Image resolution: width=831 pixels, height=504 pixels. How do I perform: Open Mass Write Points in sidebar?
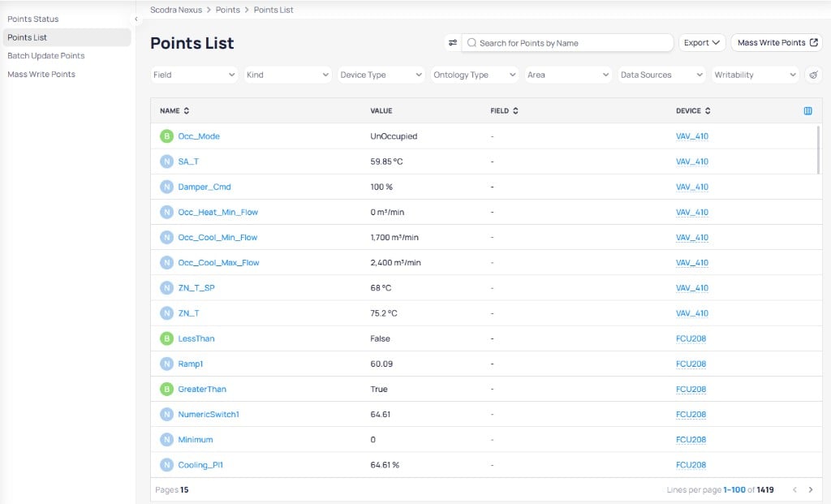coord(41,74)
